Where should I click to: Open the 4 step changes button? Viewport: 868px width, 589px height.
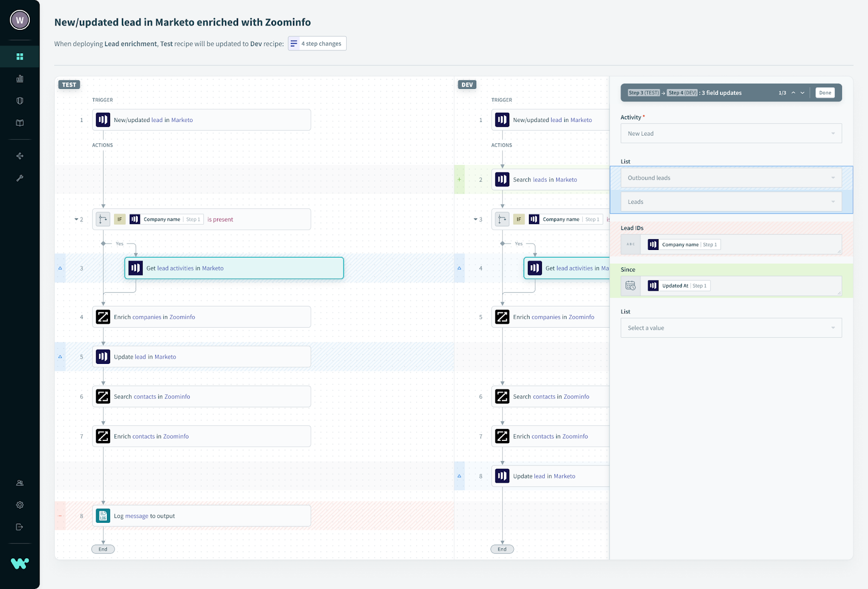click(x=317, y=43)
